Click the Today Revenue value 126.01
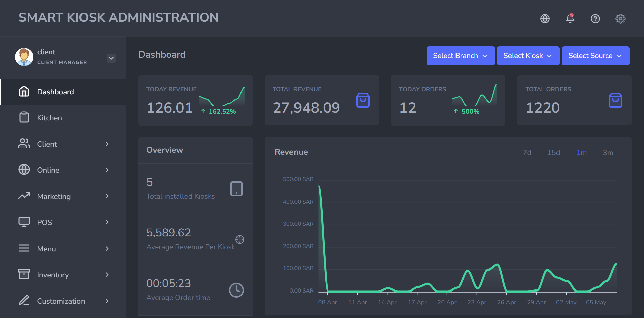The image size is (644, 318). point(169,108)
